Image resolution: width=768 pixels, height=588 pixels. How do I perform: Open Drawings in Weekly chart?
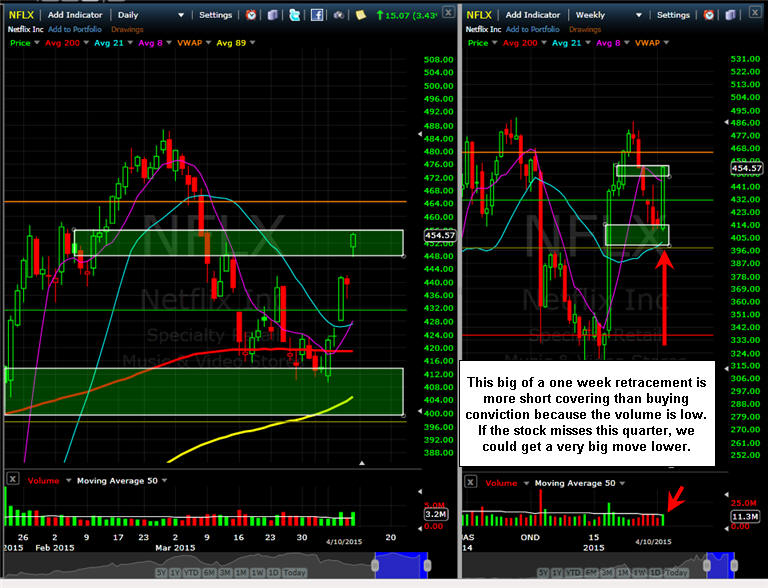point(585,29)
